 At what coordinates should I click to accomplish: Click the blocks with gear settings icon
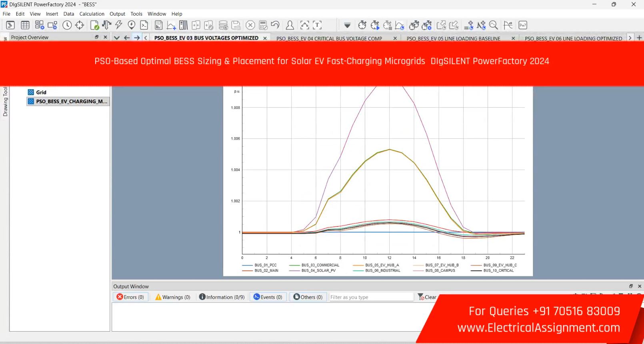click(x=40, y=25)
